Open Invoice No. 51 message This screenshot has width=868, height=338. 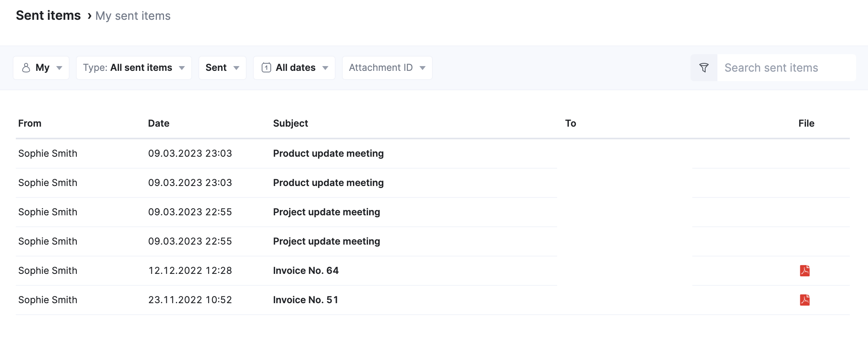306,300
